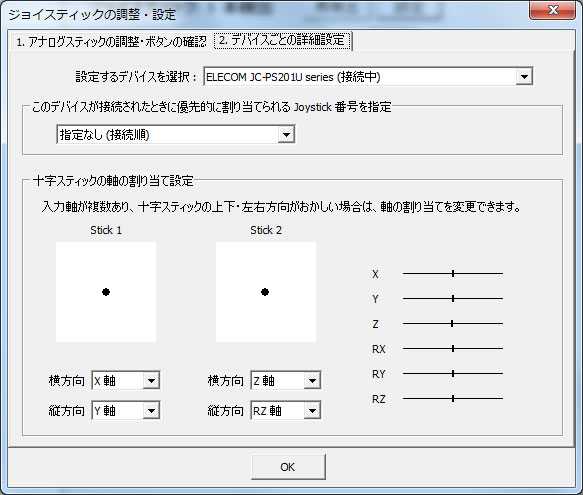Click the RZ axis indicator bar
This screenshot has width=583, height=495.
tap(453, 399)
